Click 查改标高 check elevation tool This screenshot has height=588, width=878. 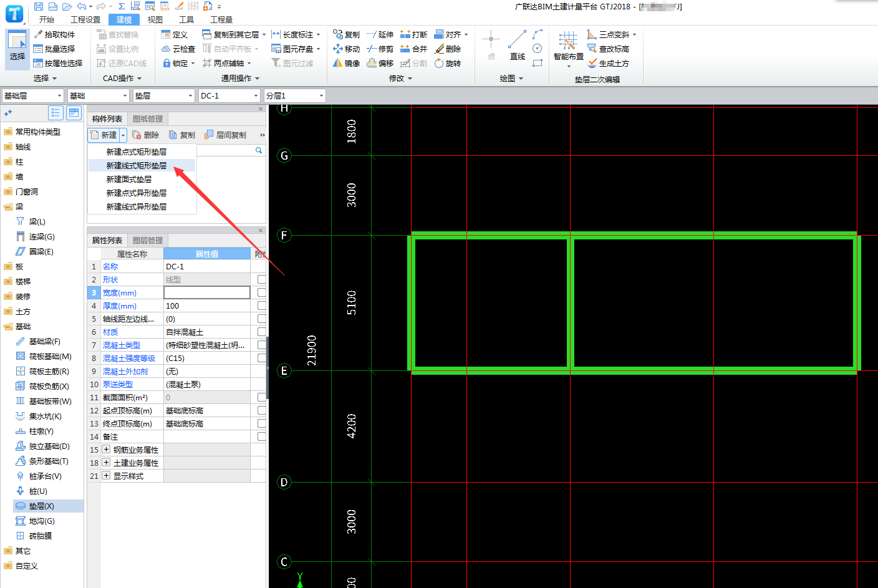(608, 49)
